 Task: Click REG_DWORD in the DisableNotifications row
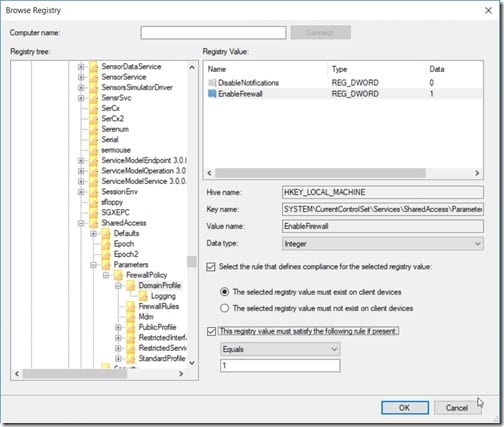[x=355, y=83]
